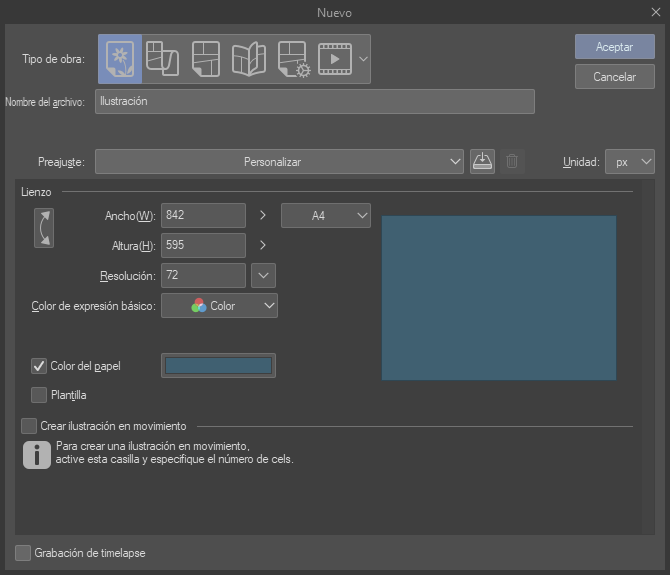670x575 pixels.
Task: Enable Grabación de timelapse checkbox
Action: [x=23, y=552]
